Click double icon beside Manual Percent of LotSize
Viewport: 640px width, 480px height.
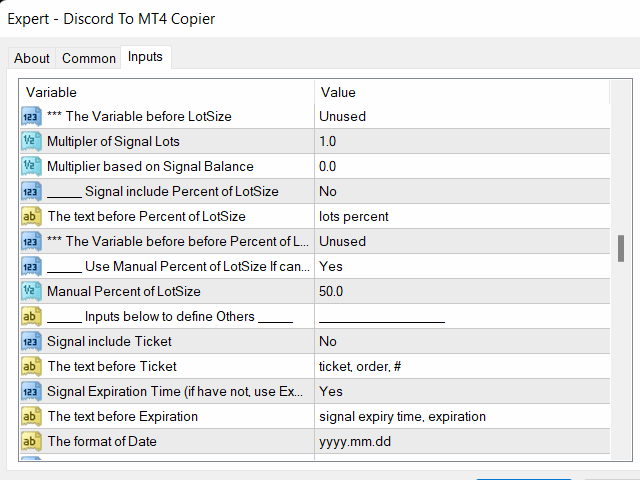click(31, 291)
